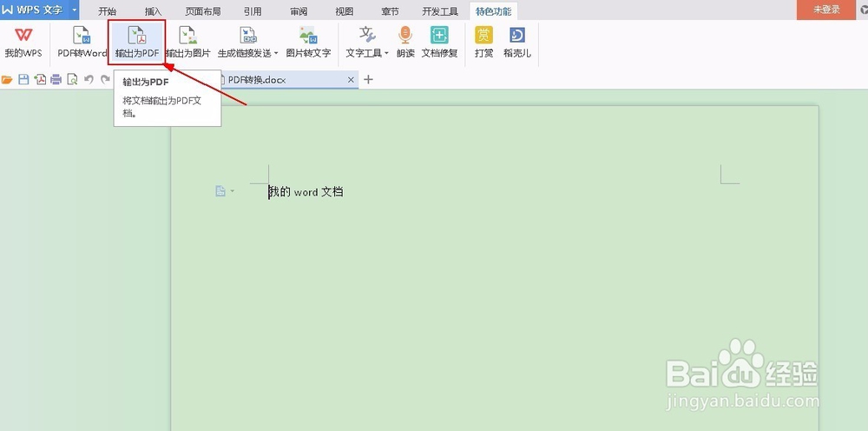Click the redo arrow icon
The image size is (868, 431).
[x=105, y=80]
